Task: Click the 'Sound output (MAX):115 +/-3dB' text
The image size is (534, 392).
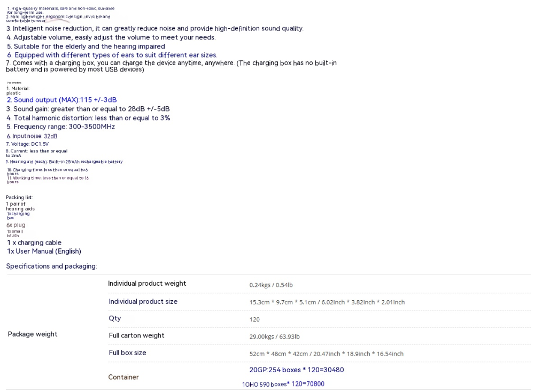Action: [61, 100]
